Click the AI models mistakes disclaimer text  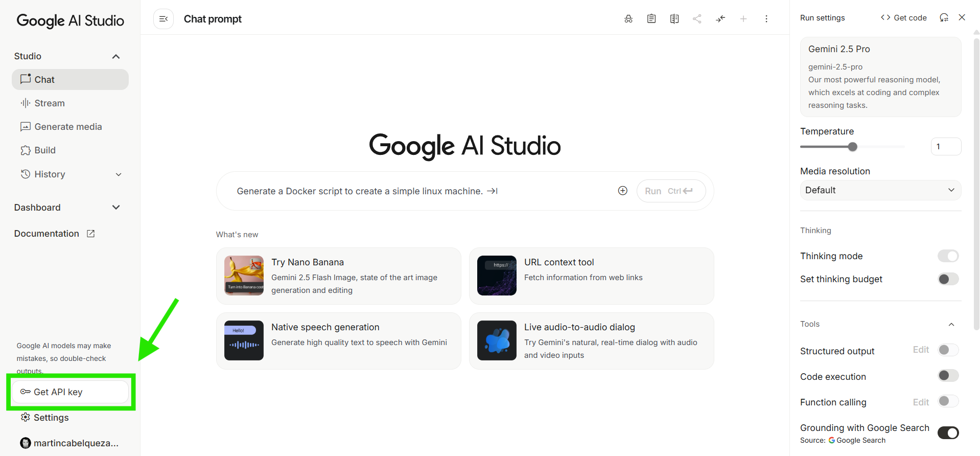tap(64, 358)
